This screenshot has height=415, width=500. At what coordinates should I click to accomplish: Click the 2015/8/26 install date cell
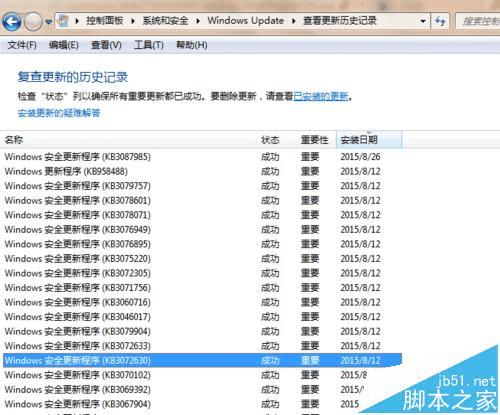click(x=360, y=157)
